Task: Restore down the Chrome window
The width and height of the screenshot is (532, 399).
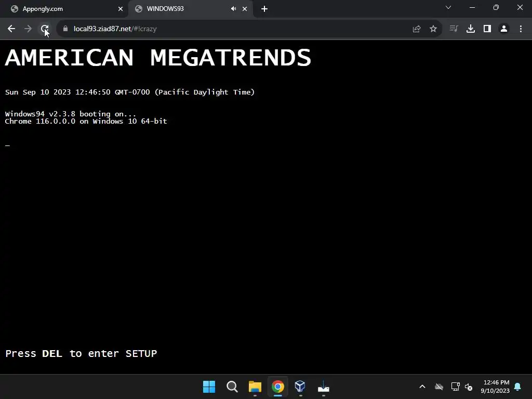Action: pyautogui.click(x=496, y=7)
